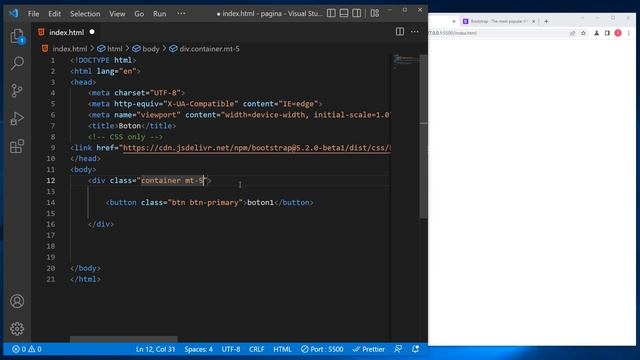Click Prettier in the status bar
This screenshot has width=640, height=360.
click(369, 349)
